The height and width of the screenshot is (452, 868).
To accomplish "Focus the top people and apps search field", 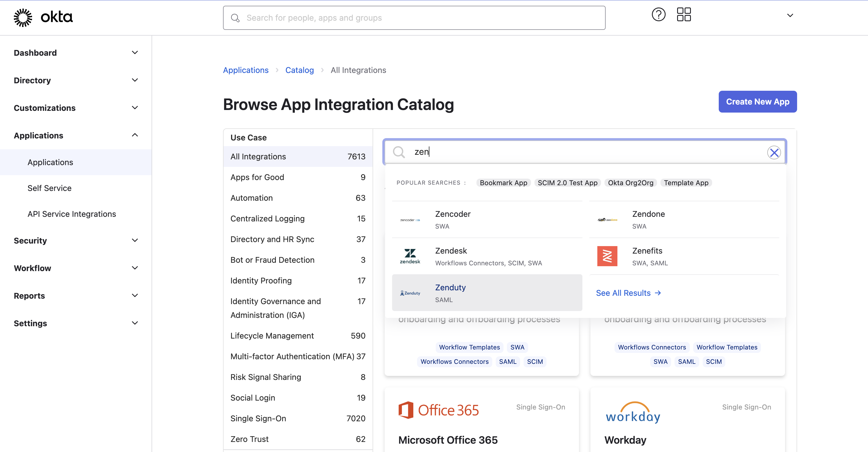I will tap(414, 18).
